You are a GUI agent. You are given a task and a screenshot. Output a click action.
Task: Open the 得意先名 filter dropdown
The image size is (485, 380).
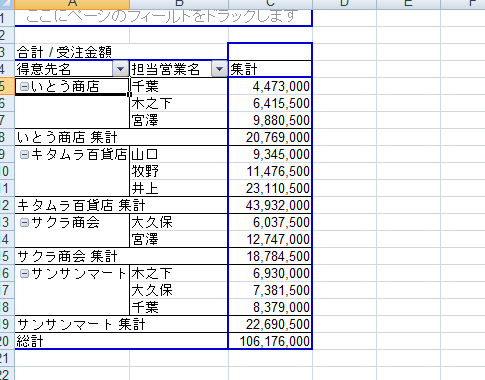coord(120,69)
